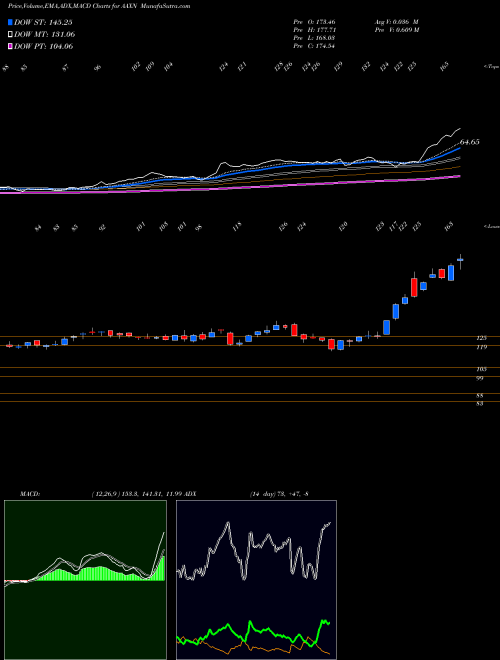The image size is (500, 660).
Task: Open the ADX indicator panel
Action: tap(256, 580)
